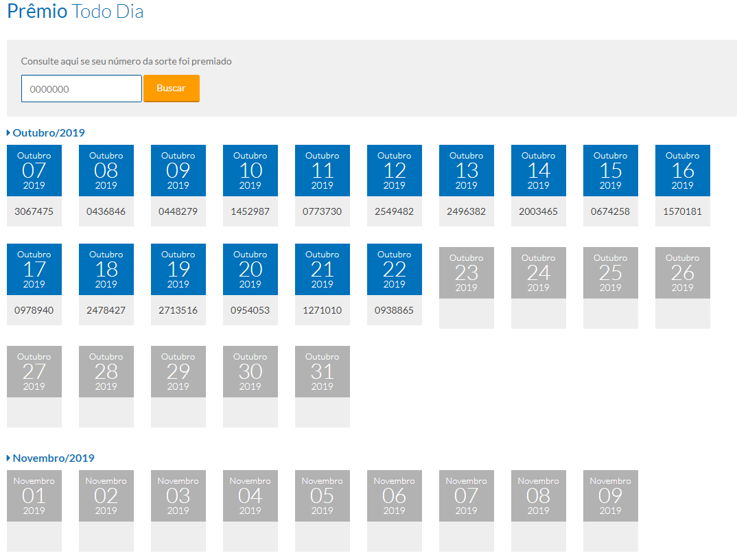Click the grayed Outubro 31 2019 tile

(323, 372)
